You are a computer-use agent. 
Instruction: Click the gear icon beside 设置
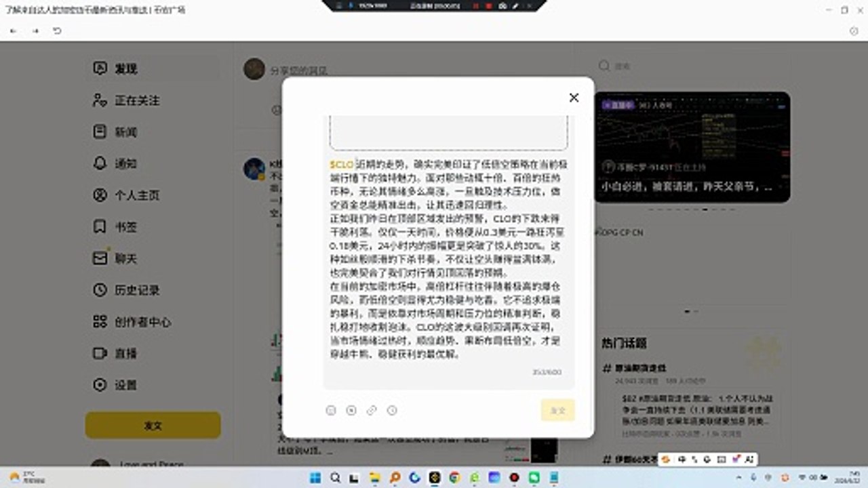100,385
